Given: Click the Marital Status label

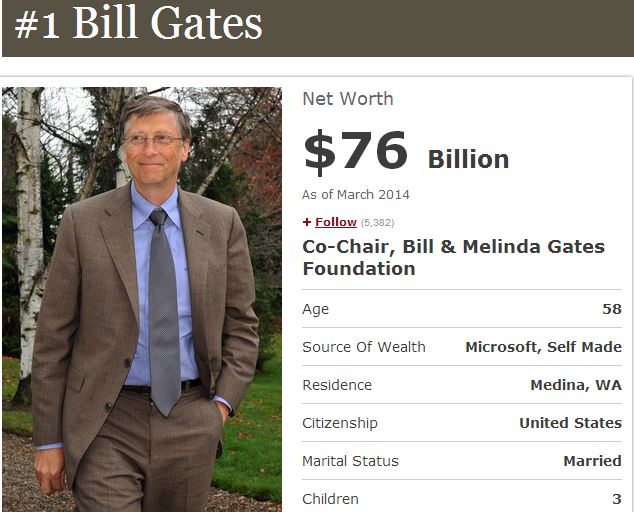Looking at the screenshot, I should (350, 461).
